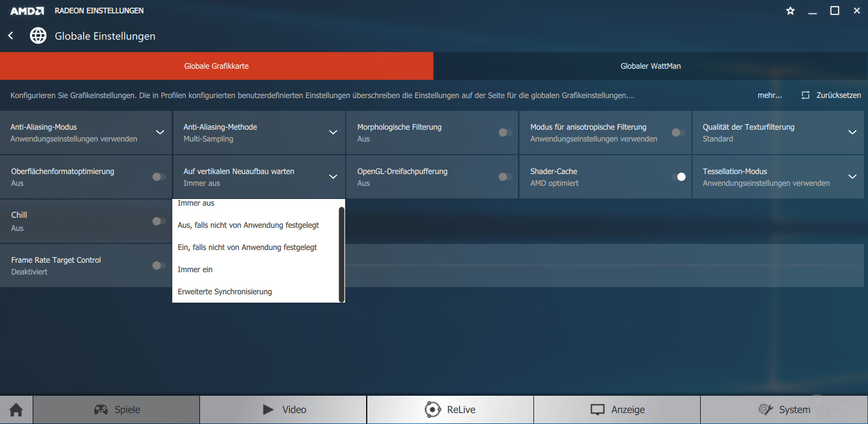The height and width of the screenshot is (424, 868).
Task: Toggle Modus für anisotropische Filterung switch
Action: [x=678, y=132]
